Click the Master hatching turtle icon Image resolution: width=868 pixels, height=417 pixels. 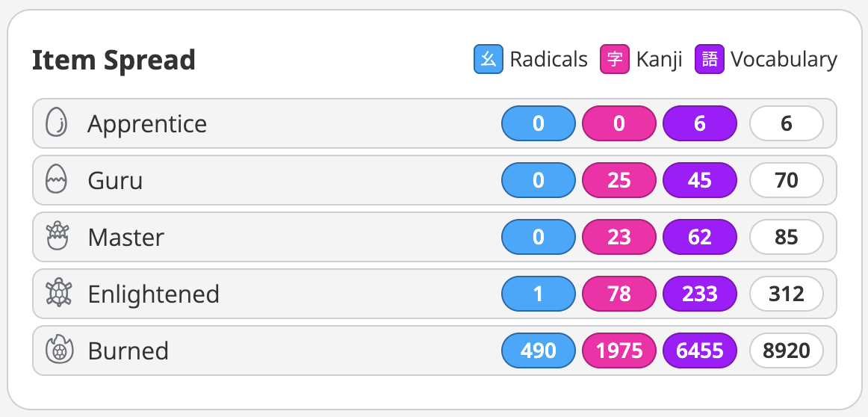[x=57, y=236]
